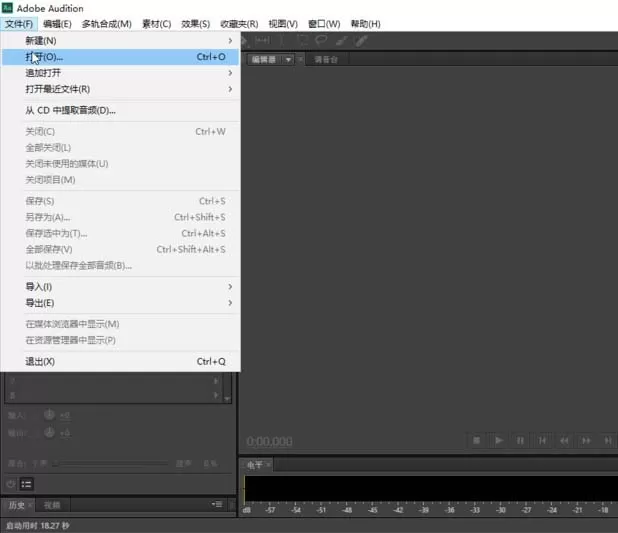Toggle the effects rack list view button
Image resolution: width=618 pixels, height=533 pixels.
(x=26, y=484)
